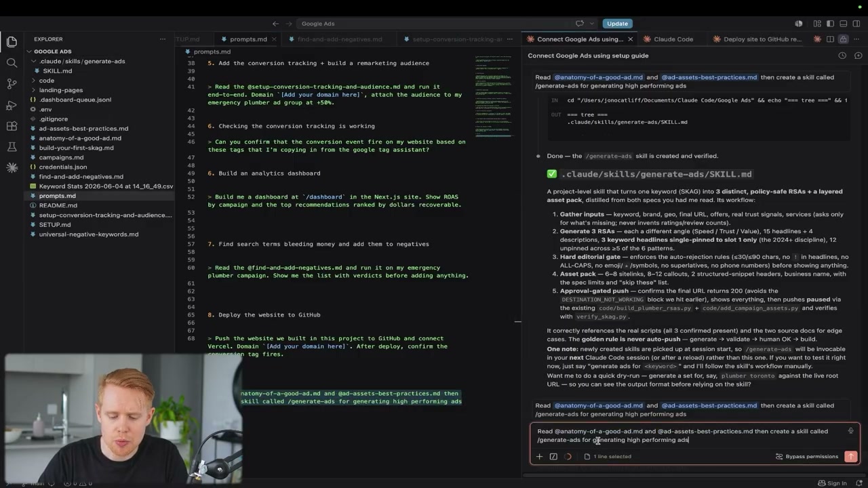This screenshot has height=488, width=868.
Task: Open the session history clock icon
Action: [x=842, y=56]
